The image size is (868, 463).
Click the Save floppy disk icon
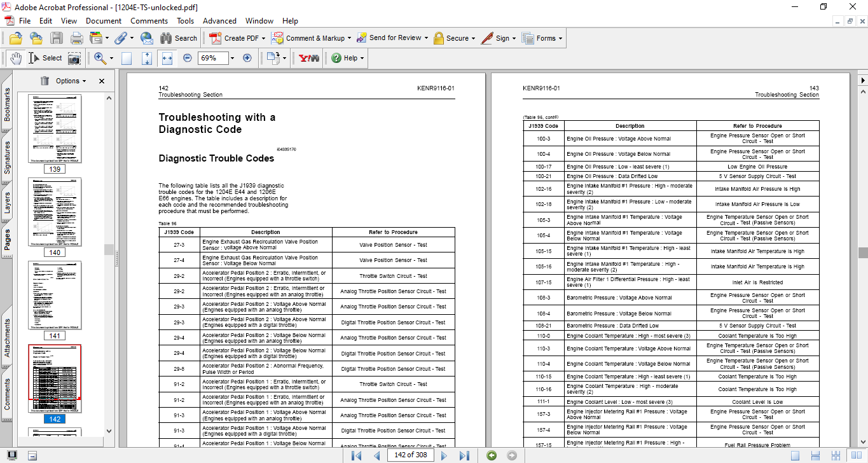click(57, 38)
